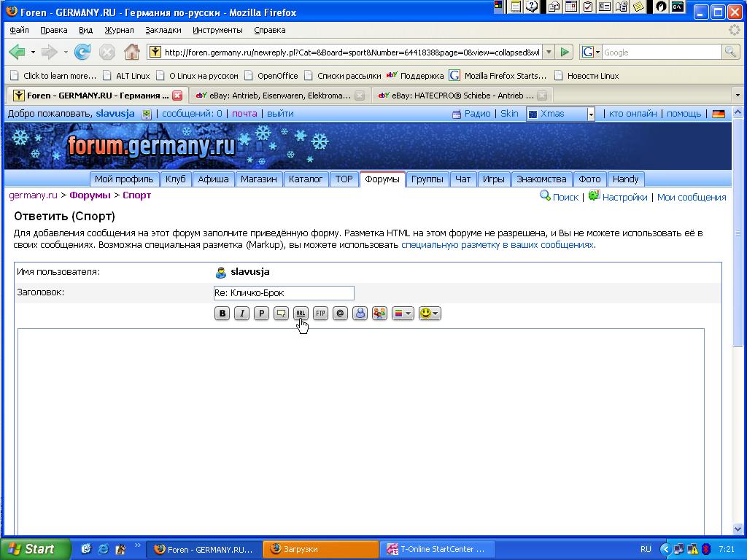Viewport: 747px width, 560px height.
Task: Apply italic formatting with the I button
Action: point(241,314)
